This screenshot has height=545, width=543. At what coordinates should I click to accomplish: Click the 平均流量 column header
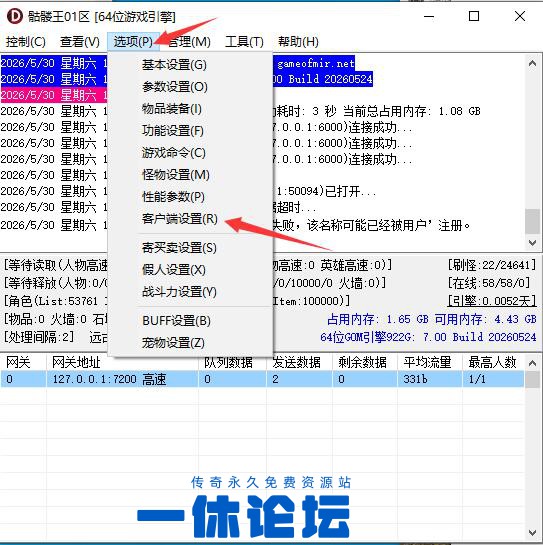click(430, 363)
